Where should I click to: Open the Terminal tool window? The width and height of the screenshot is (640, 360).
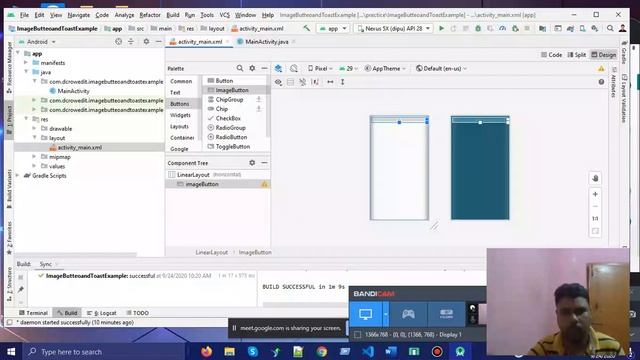point(33,313)
